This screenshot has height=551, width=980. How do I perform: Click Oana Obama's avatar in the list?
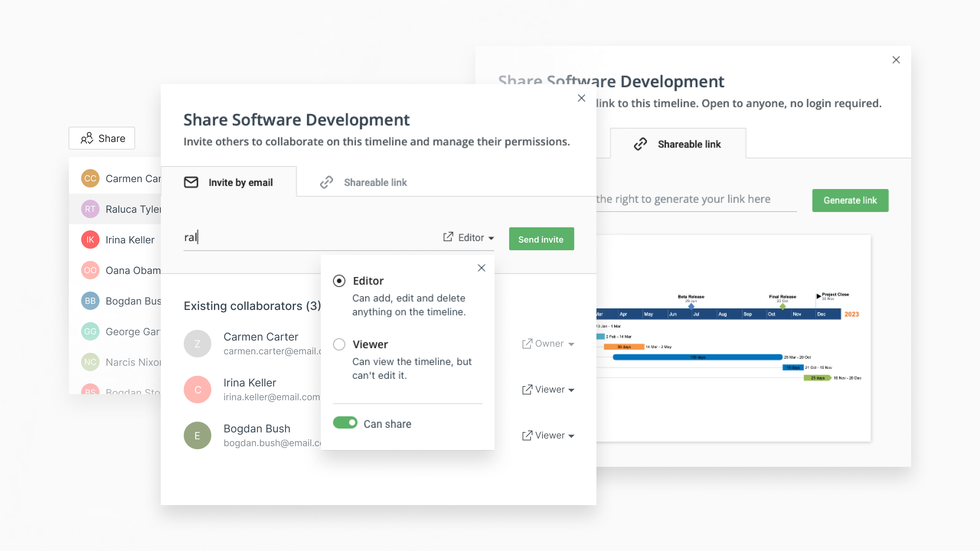point(90,270)
